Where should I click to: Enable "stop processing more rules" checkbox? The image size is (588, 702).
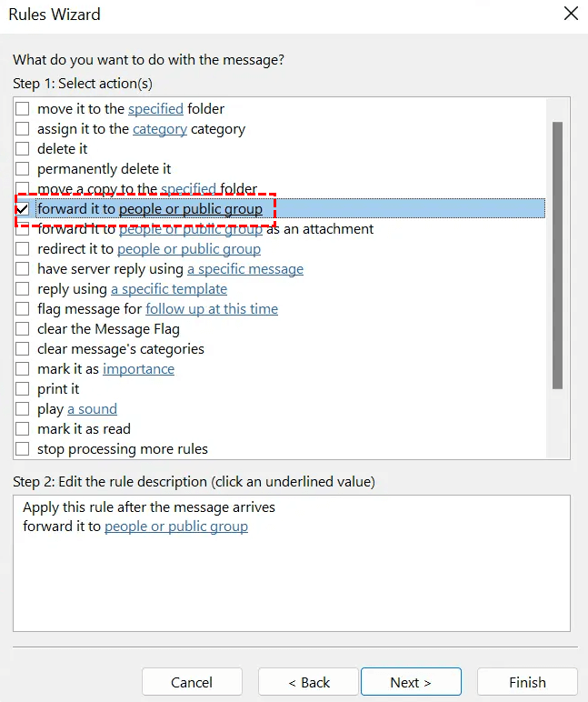coord(23,449)
